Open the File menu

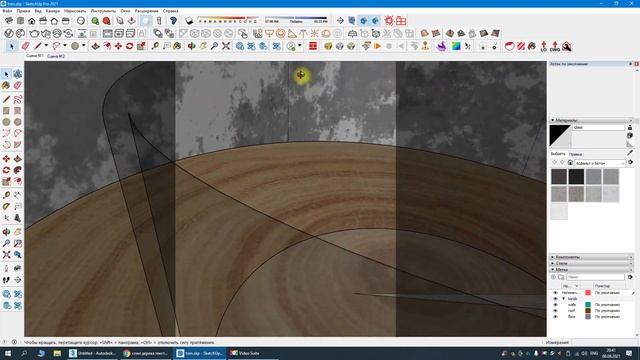(7, 11)
